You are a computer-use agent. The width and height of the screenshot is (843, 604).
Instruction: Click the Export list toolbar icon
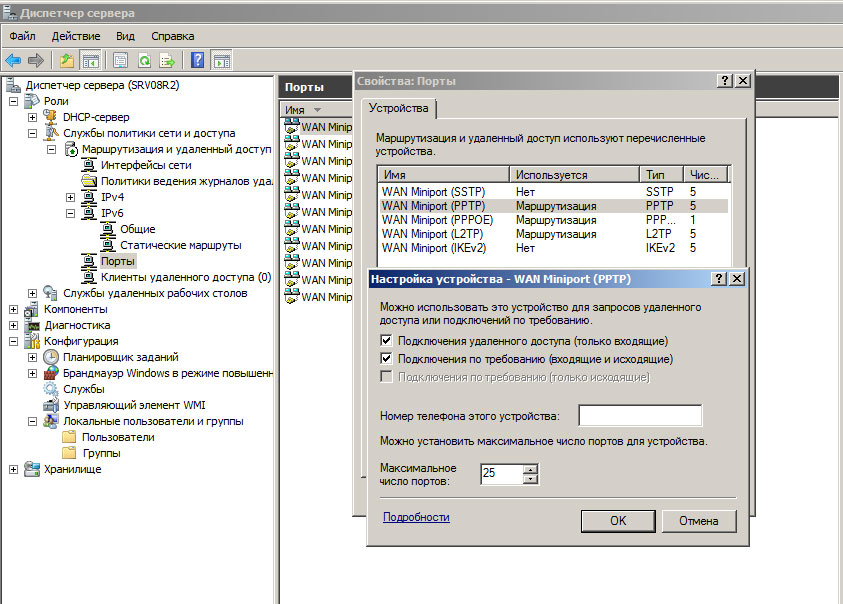pos(167,60)
